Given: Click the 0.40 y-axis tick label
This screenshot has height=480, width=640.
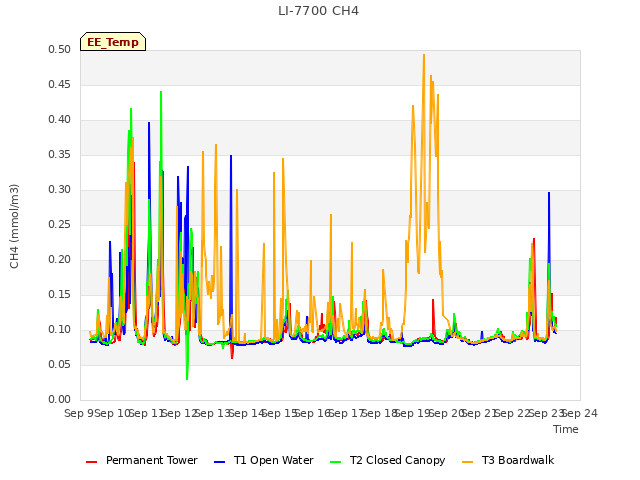Looking at the screenshot, I should pos(60,120).
